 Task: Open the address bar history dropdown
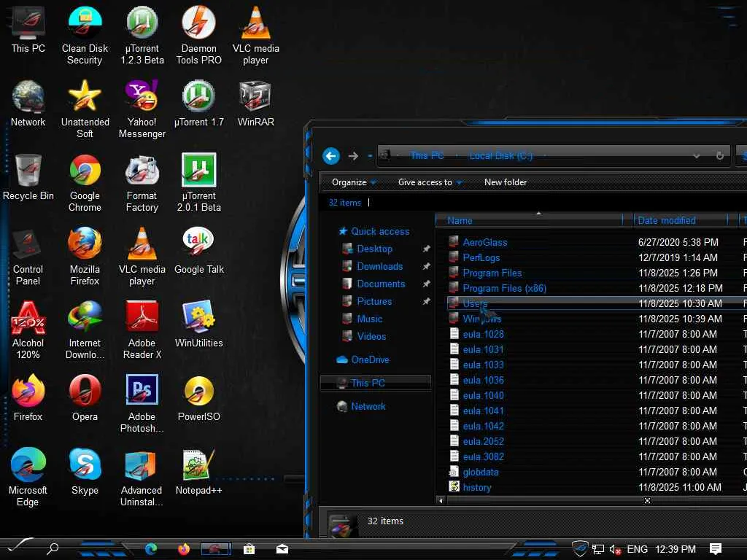(697, 156)
